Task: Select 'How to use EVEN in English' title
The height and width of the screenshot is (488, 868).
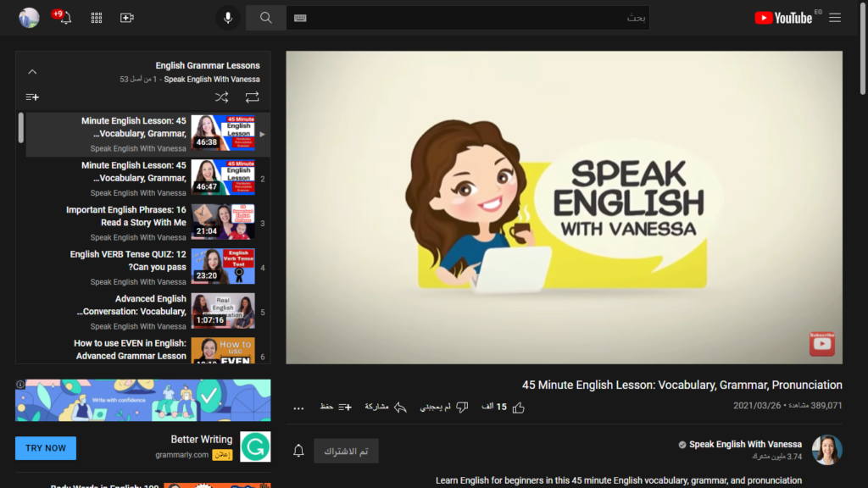Action: tap(130, 350)
